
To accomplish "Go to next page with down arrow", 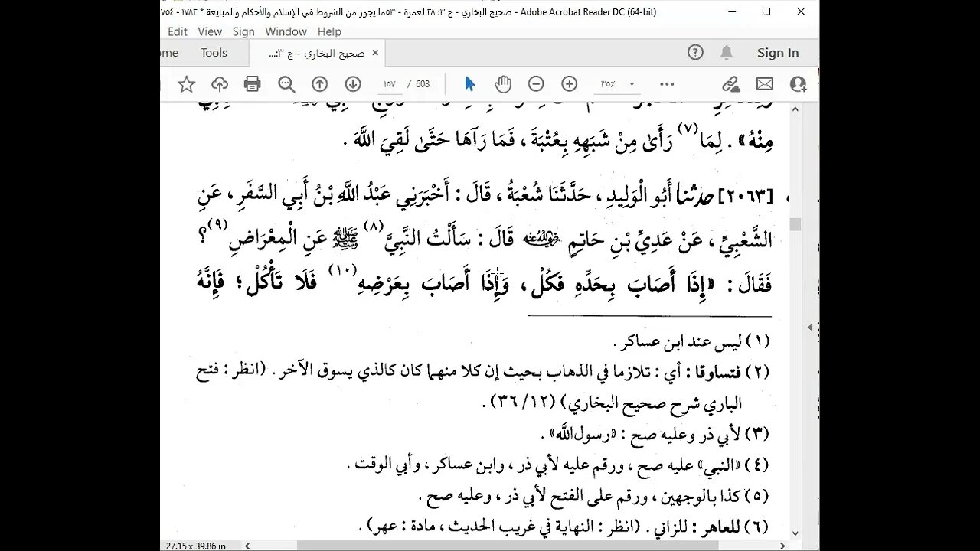I will 352,84.
